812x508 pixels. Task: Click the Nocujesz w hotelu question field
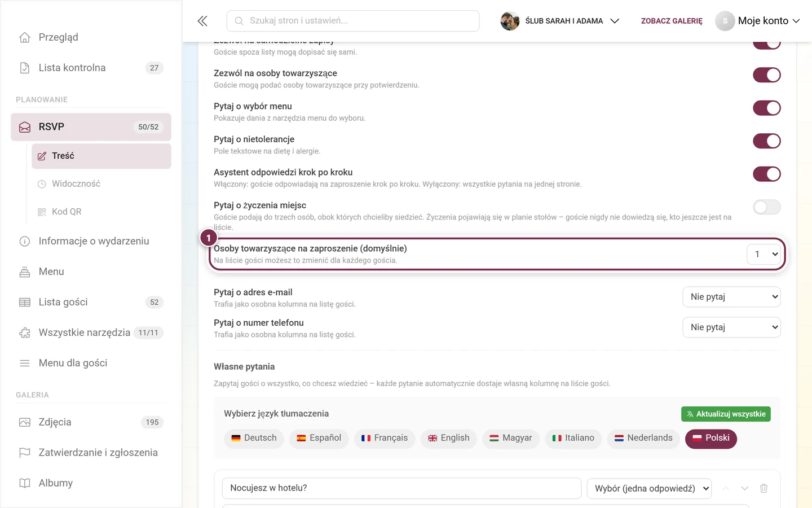tap(401, 488)
